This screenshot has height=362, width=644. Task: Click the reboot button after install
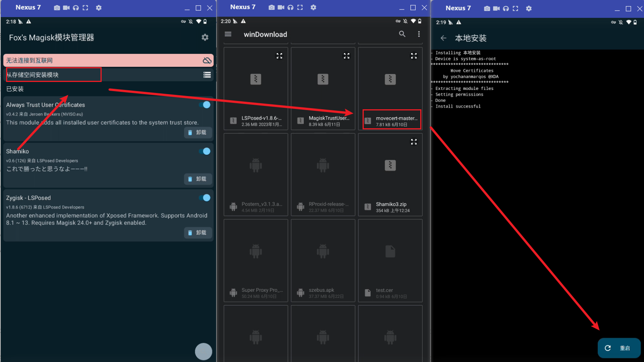tap(619, 348)
